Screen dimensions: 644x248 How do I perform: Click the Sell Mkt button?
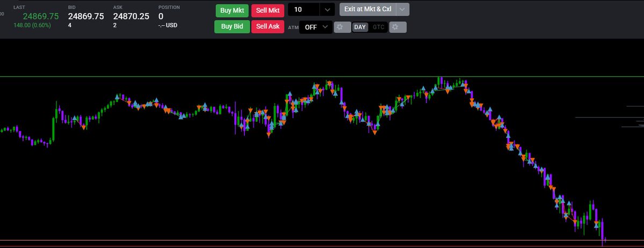[x=267, y=11]
